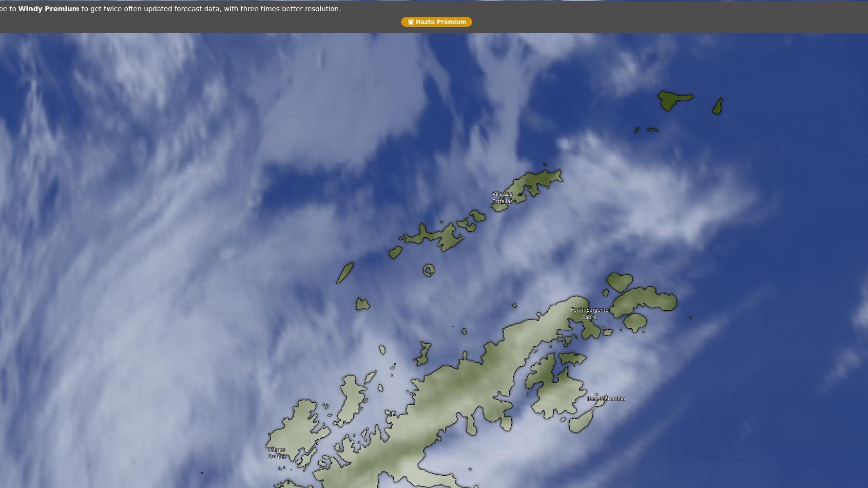This screenshot has width=868, height=488.
Task: Open the Fortín Sargento Cabral station label
Action: pyautogui.click(x=589, y=313)
